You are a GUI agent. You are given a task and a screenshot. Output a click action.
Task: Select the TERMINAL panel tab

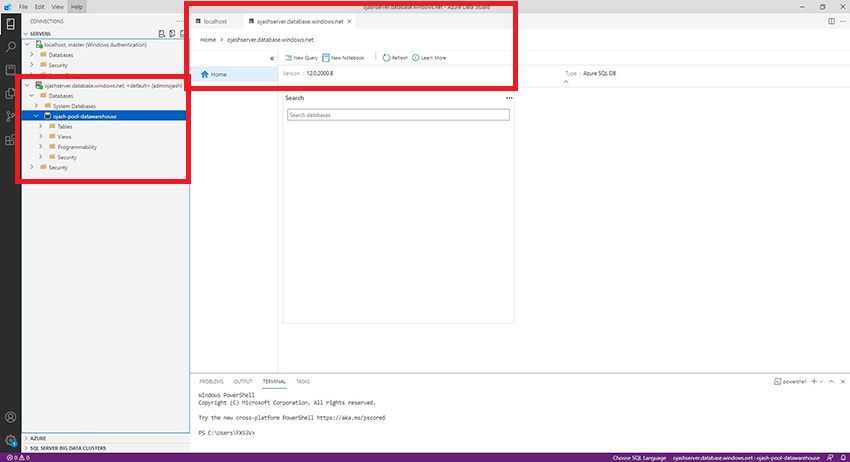tap(274, 382)
